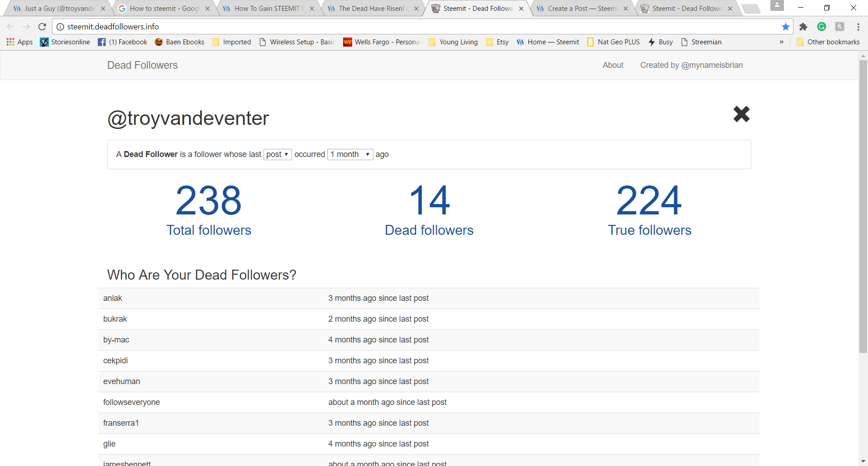Open the Grammarly extension icon

(x=822, y=27)
